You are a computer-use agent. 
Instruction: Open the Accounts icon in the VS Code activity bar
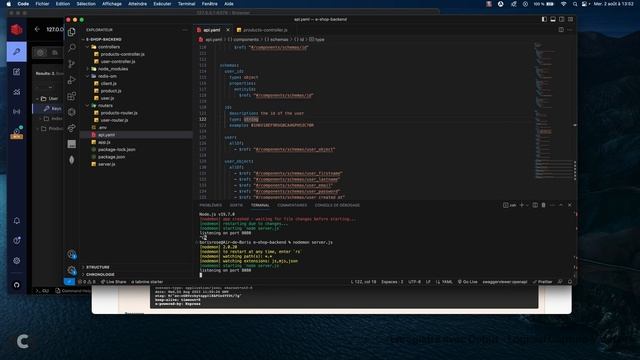click(x=72, y=255)
